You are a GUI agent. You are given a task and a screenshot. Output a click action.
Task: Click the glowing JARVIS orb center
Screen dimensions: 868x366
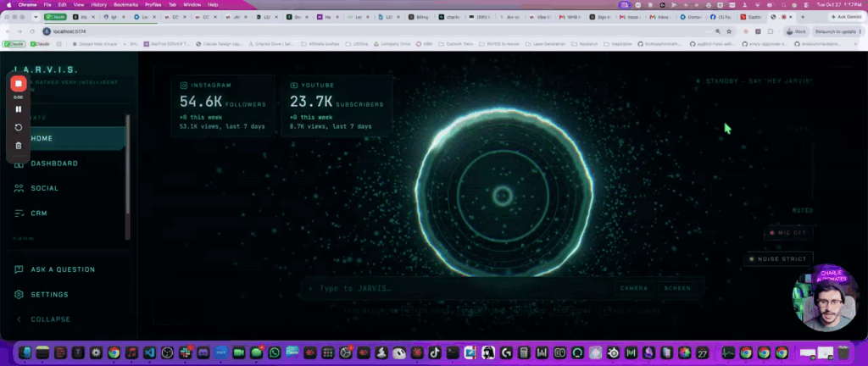503,196
